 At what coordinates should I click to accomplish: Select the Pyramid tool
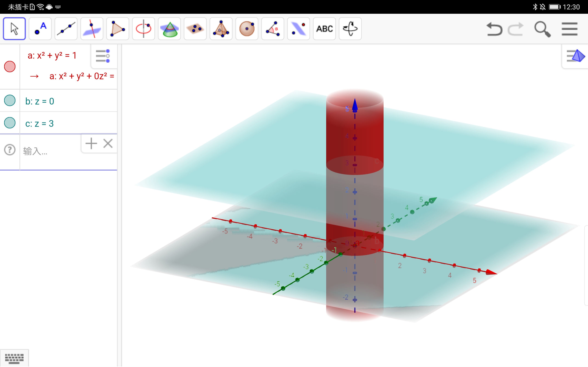(221, 29)
